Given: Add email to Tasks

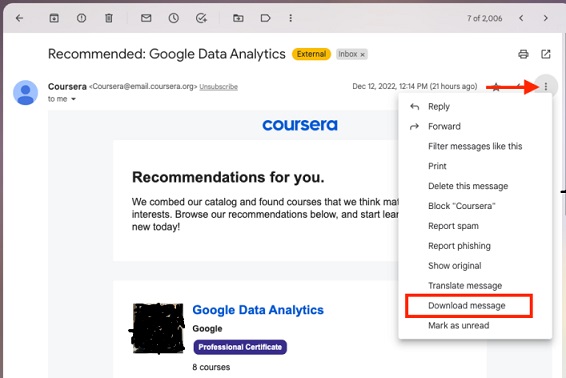Looking at the screenshot, I should coord(201,18).
